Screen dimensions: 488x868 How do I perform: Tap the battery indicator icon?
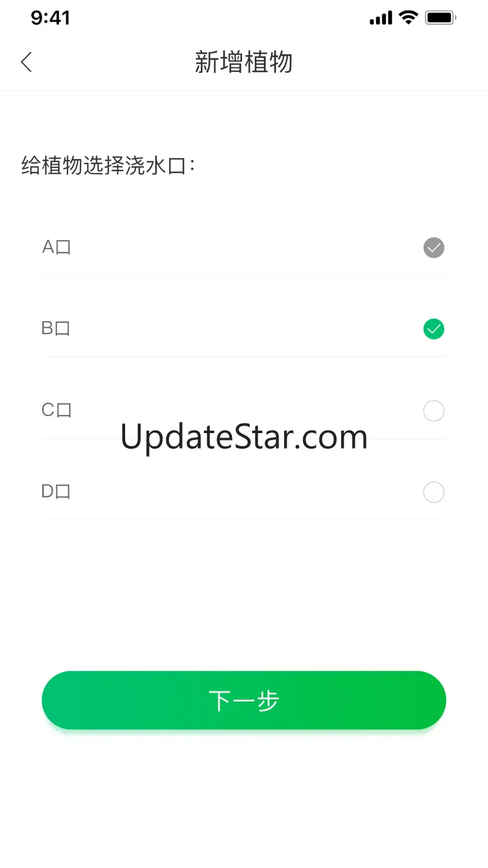440,18
